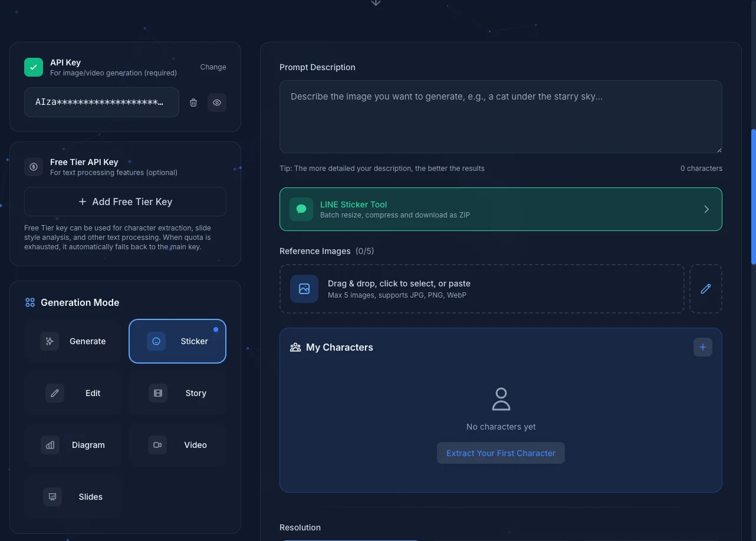Click the Prompt Description text area
The height and width of the screenshot is (541, 756).
(x=500, y=117)
